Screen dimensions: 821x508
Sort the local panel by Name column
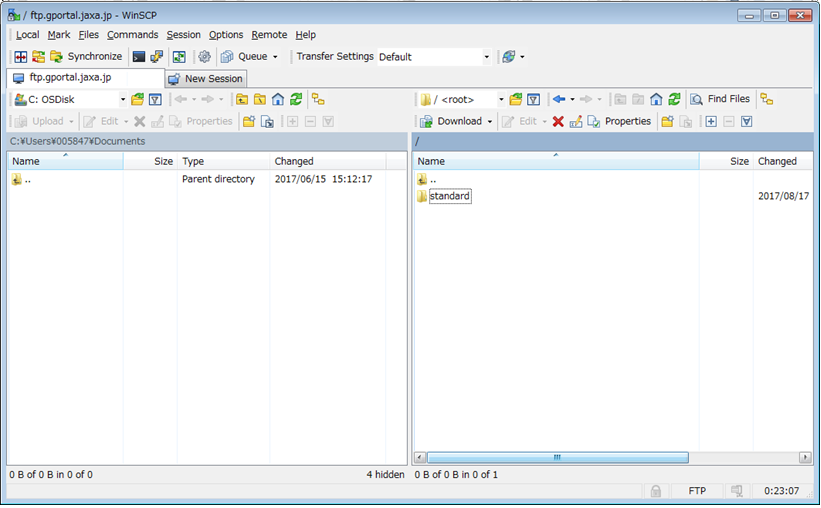[x=65, y=161]
